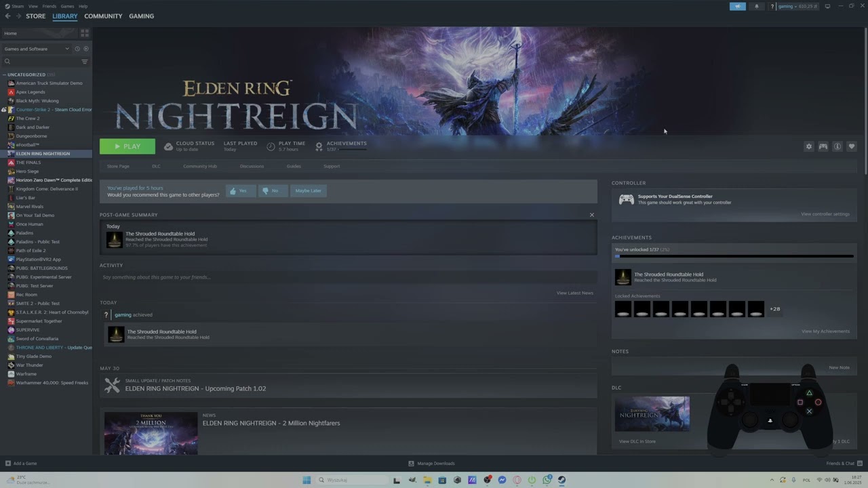Open the Friends menu
This screenshot has width=868, height=488.
click(x=50, y=6)
